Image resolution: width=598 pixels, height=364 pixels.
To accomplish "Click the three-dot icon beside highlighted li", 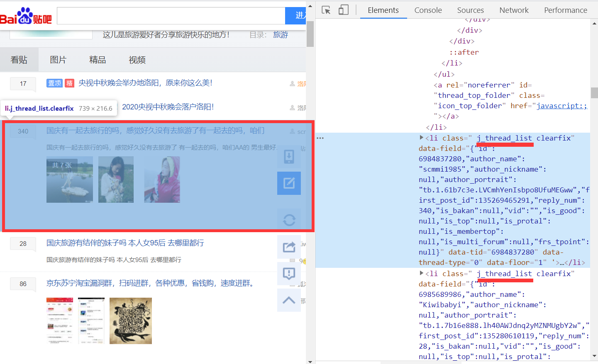I will point(320,138).
